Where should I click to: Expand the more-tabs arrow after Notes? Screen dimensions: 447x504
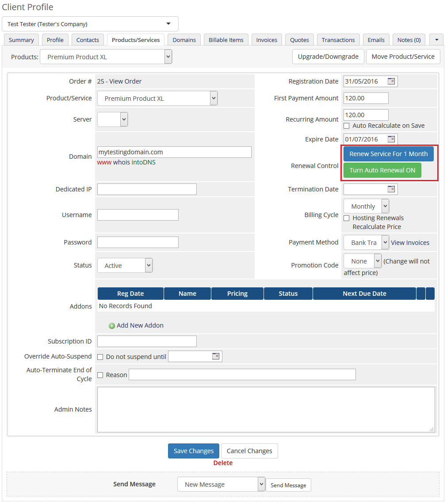click(436, 40)
